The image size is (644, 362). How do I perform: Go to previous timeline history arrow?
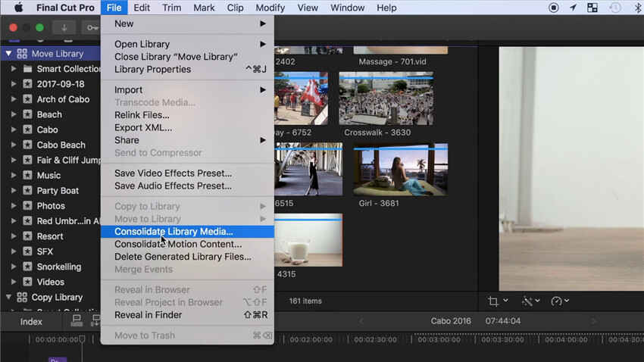click(361, 321)
